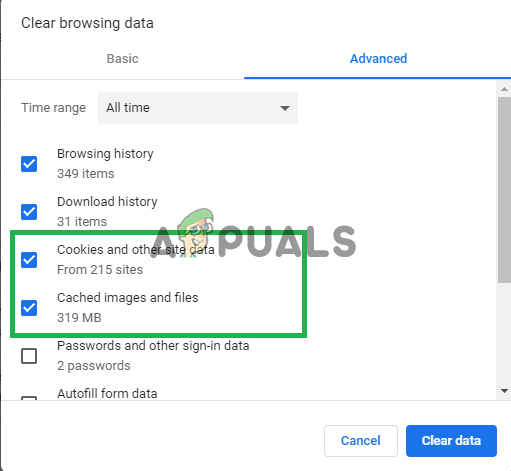This screenshot has height=471, width=511.
Task: Uncheck the Browsing history checkbox
Action: 29,164
